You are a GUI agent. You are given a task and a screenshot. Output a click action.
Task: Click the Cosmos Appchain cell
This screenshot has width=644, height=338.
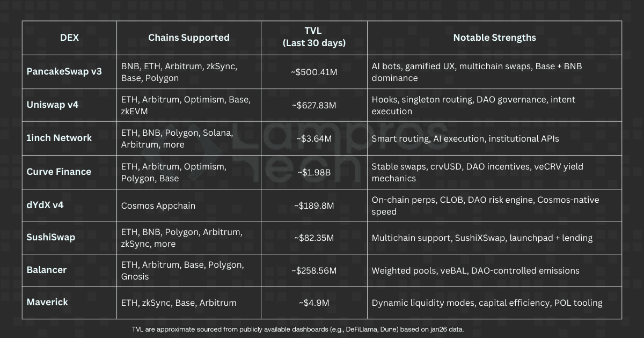click(x=158, y=205)
